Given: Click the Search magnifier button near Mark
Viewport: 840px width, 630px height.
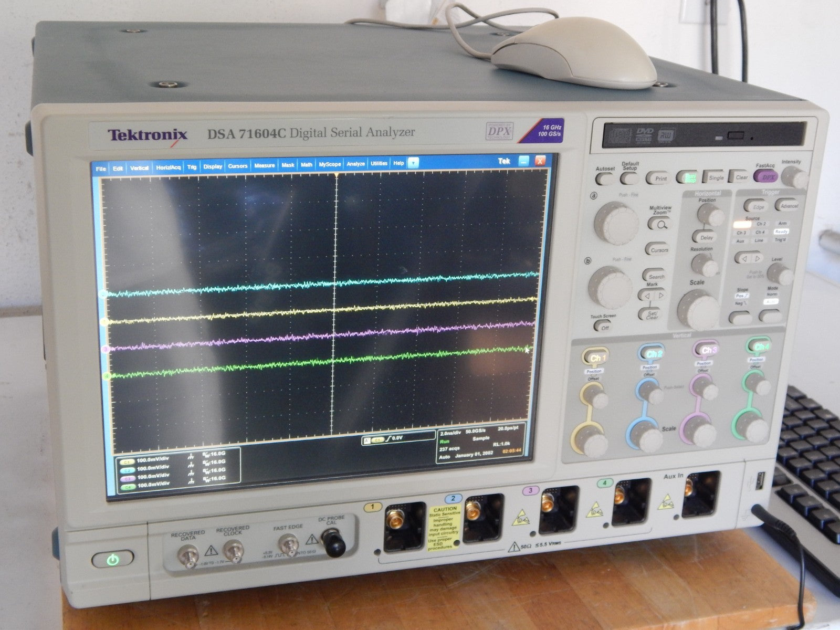Looking at the screenshot, I should [x=657, y=276].
